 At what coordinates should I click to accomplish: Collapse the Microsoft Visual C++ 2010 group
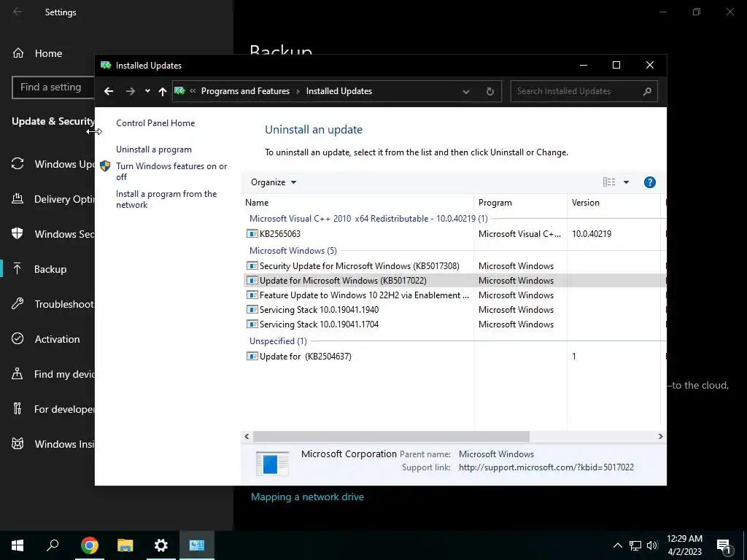click(x=368, y=219)
